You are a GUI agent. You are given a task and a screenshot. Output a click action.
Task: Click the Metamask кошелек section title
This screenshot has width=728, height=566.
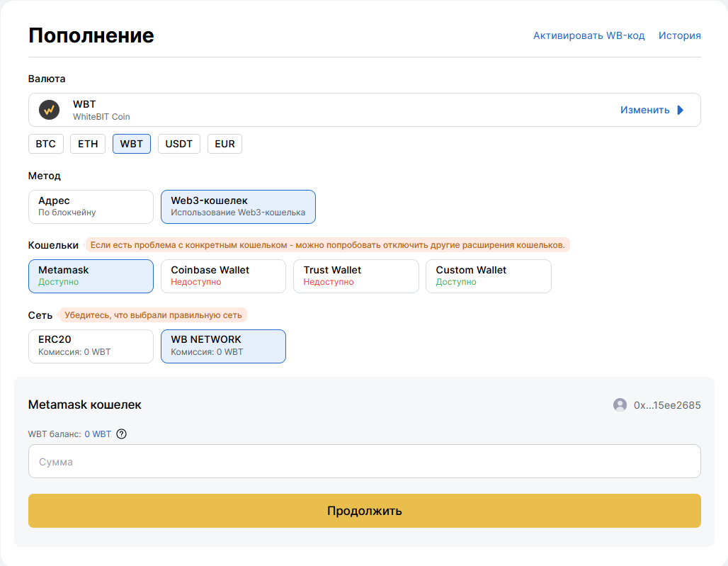click(84, 405)
